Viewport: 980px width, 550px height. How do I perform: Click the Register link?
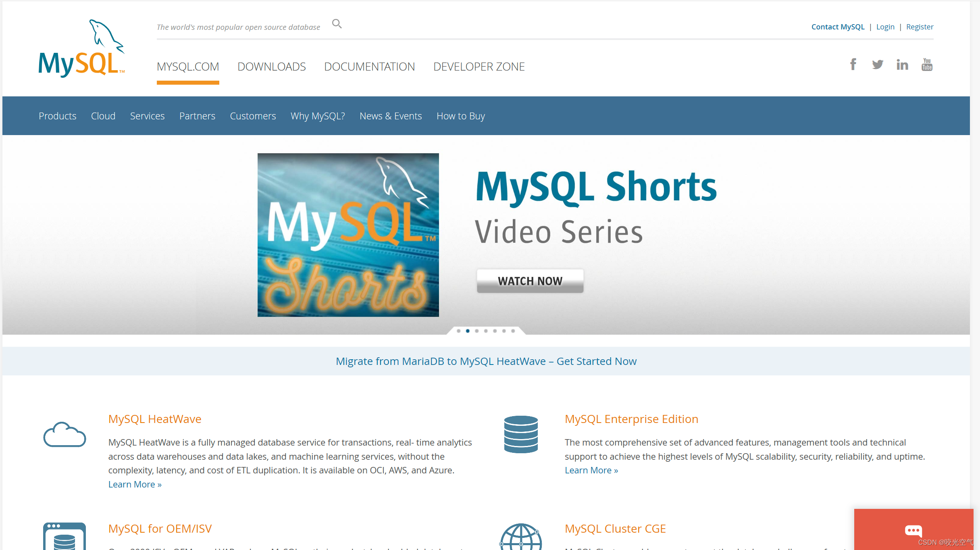coord(920,27)
